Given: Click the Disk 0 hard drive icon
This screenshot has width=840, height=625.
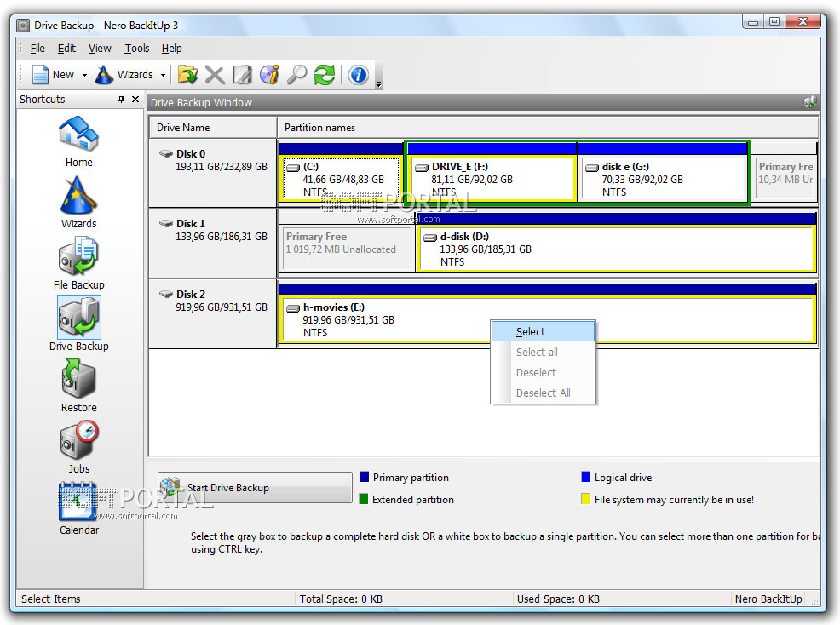Looking at the screenshot, I should pos(165,154).
